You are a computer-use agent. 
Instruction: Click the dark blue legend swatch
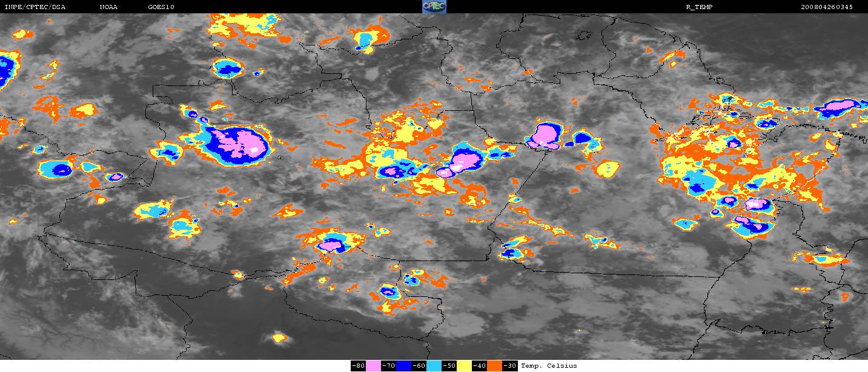click(404, 366)
